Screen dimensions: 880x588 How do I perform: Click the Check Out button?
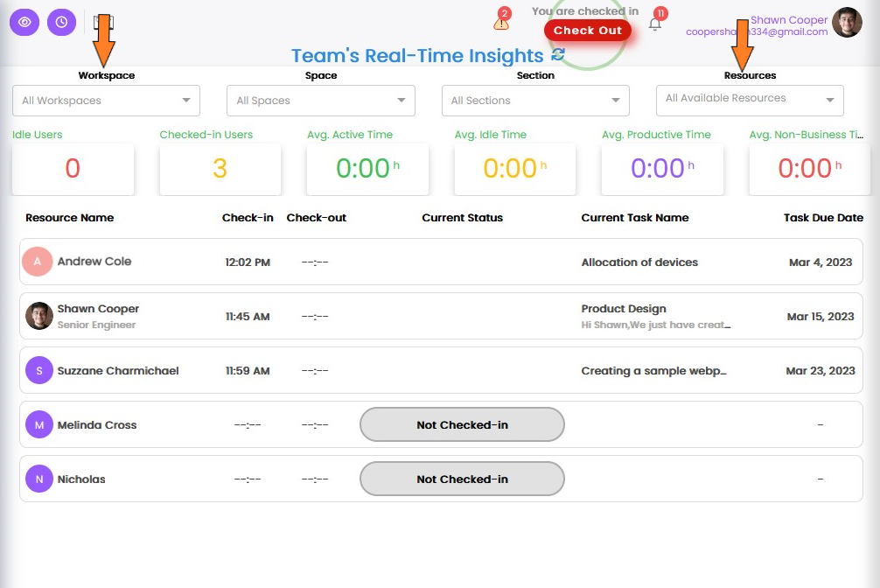tap(587, 29)
